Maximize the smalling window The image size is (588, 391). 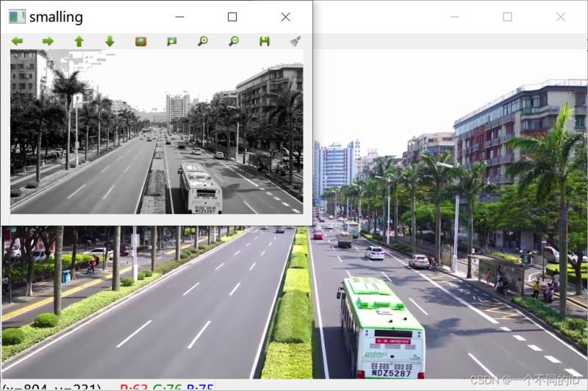tap(232, 17)
